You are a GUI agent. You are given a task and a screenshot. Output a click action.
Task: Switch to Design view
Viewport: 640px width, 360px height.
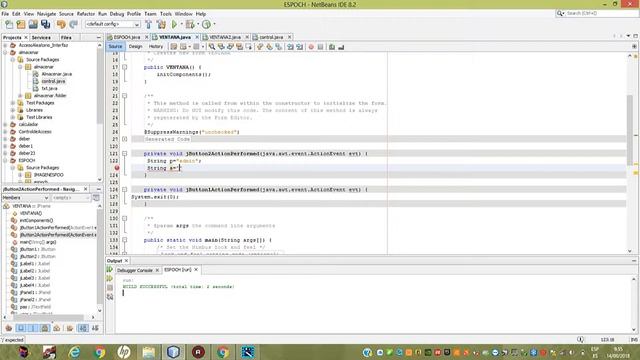[136, 47]
